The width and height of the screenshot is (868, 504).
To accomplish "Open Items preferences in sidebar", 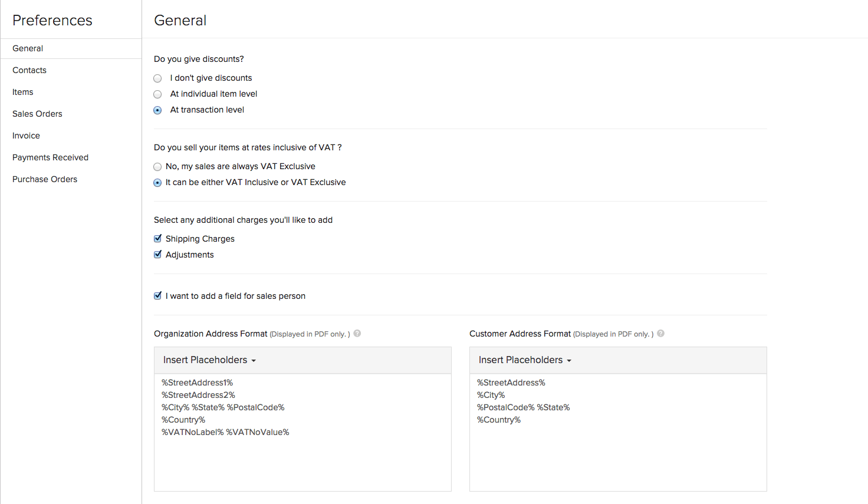I will (23, 92).
